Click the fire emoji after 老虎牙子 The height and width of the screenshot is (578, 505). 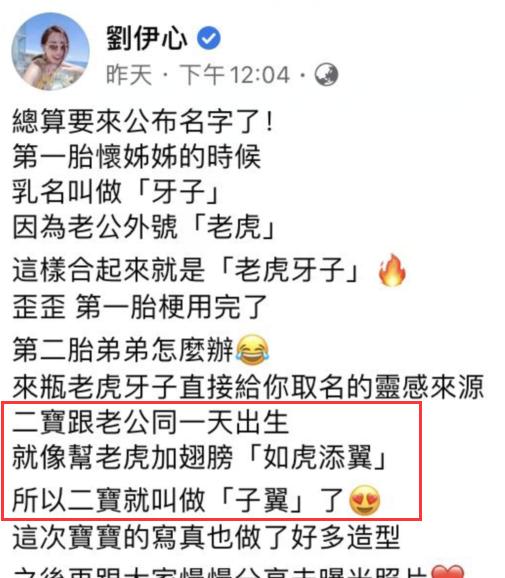click(x=392, y=270)
